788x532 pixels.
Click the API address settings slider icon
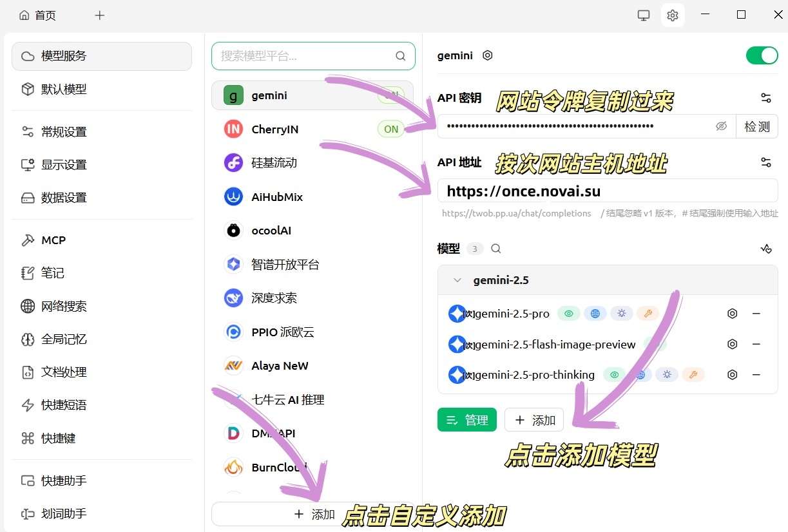(765, 162)
